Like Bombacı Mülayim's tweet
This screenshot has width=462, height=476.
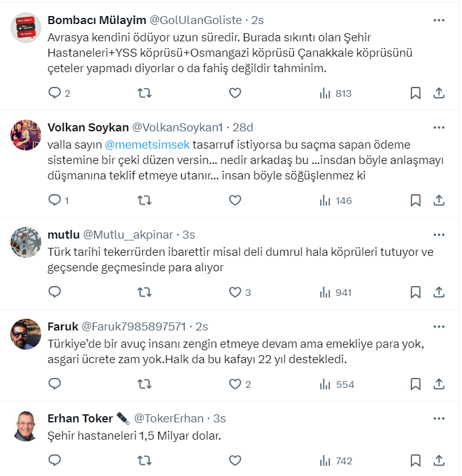point(235,93)
